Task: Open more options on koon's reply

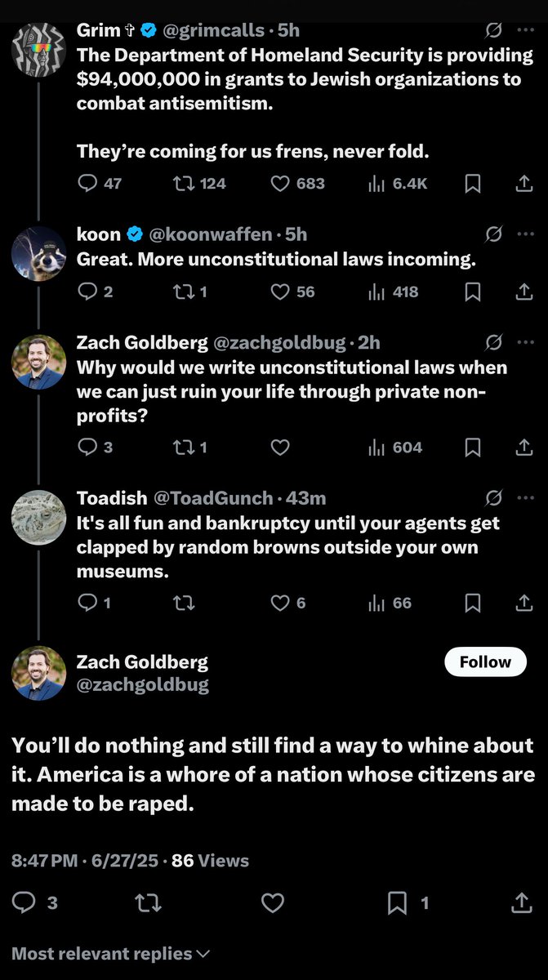Action: click(x=524, y=234)
